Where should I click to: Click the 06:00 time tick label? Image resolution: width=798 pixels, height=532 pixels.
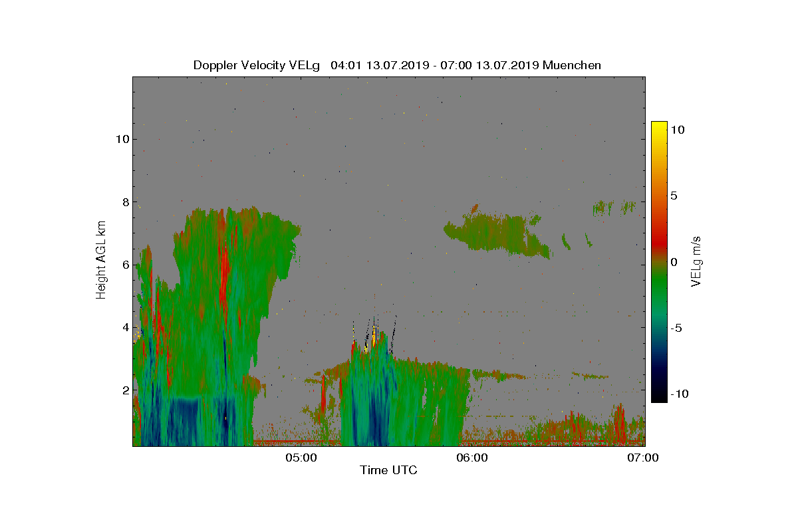(472, 457)
